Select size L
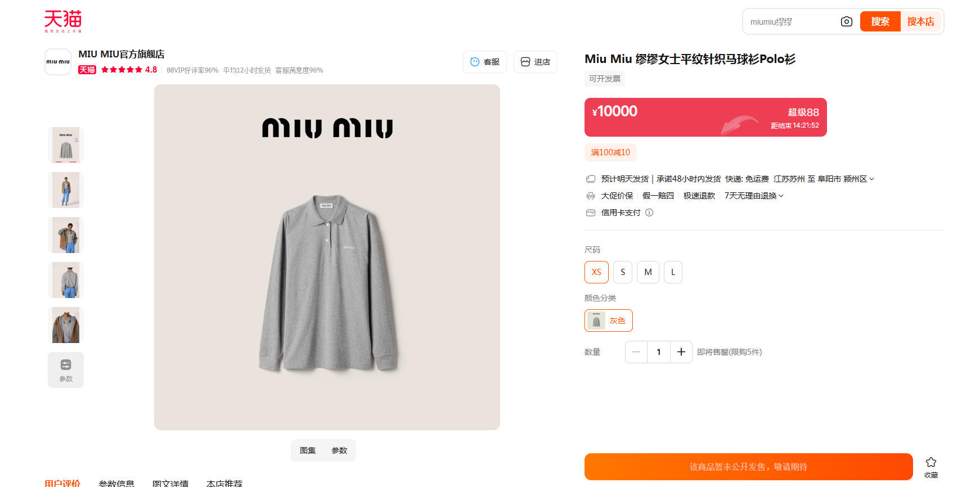 673,272
